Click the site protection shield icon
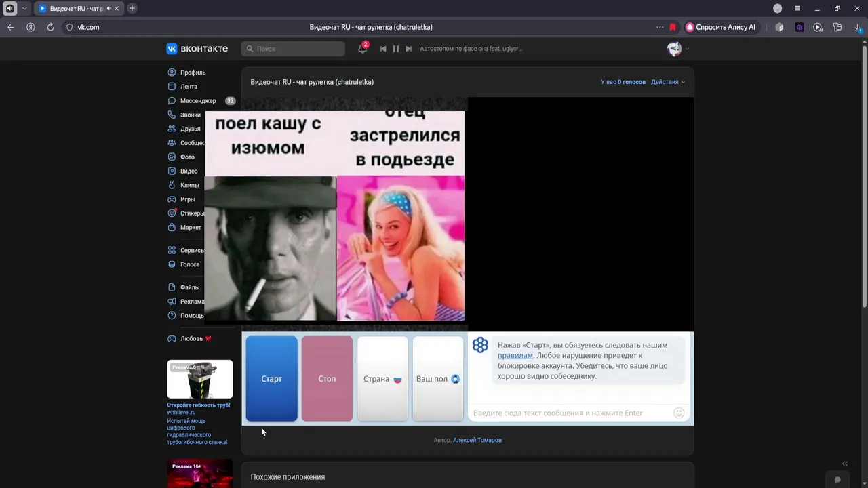The width and height of the screenshot is (868, 488). pos(69,27)
